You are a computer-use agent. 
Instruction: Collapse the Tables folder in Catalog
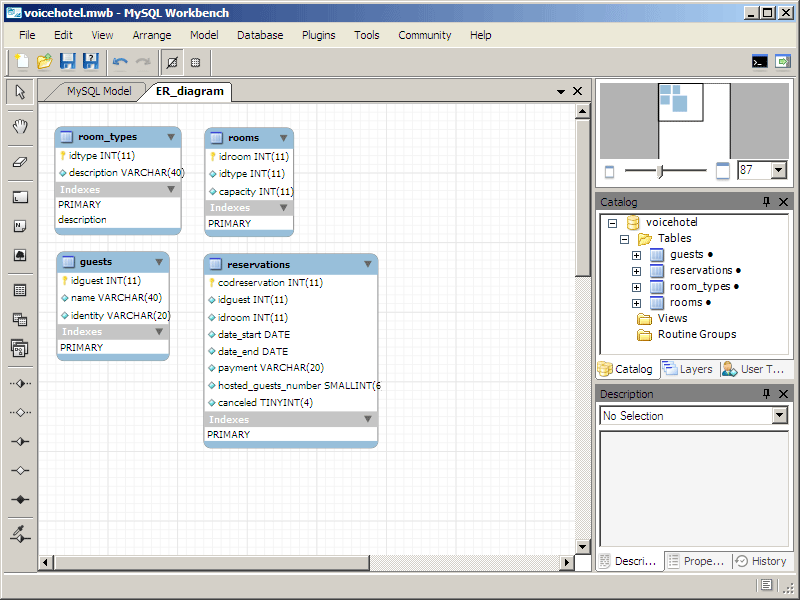point(624,239)
